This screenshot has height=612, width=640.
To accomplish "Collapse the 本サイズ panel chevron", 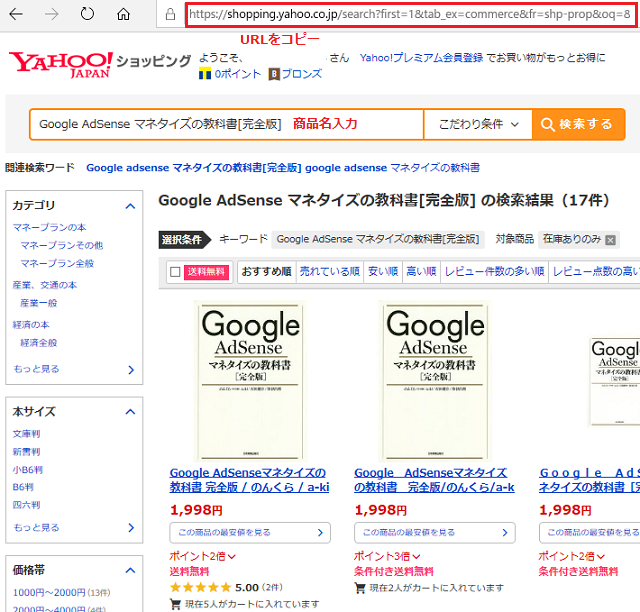I will click(130, 412).
